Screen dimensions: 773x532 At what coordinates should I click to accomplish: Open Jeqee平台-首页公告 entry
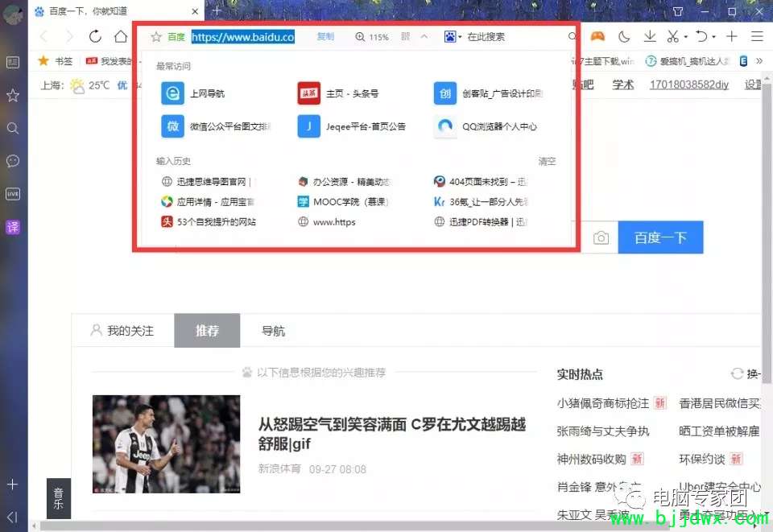[352, 126]
